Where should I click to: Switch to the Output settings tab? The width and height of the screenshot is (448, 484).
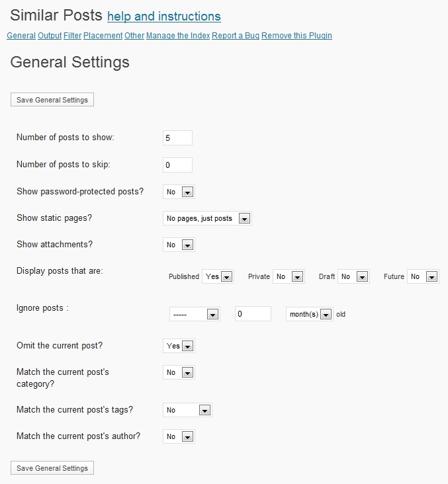coord(50,36)
